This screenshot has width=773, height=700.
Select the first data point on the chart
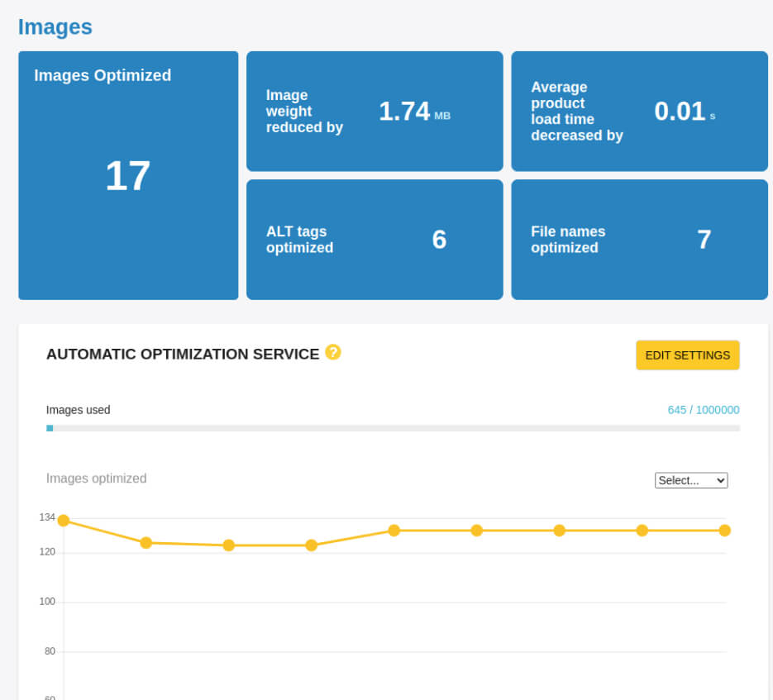point(64,521)
